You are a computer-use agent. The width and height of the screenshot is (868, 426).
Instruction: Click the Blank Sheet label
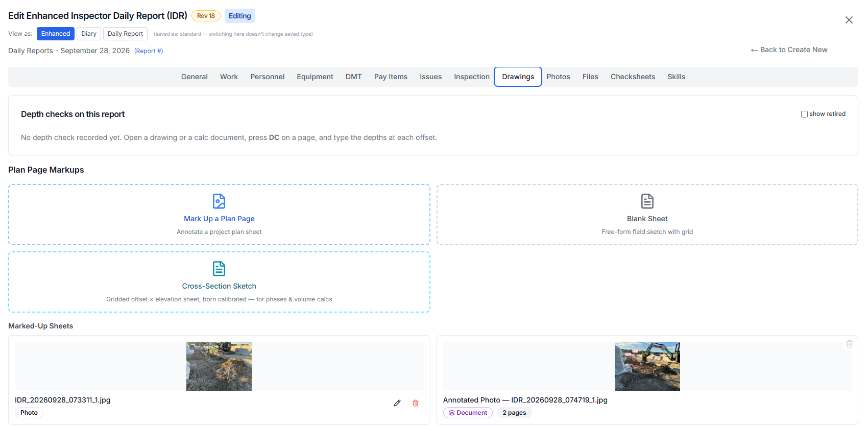647,219
